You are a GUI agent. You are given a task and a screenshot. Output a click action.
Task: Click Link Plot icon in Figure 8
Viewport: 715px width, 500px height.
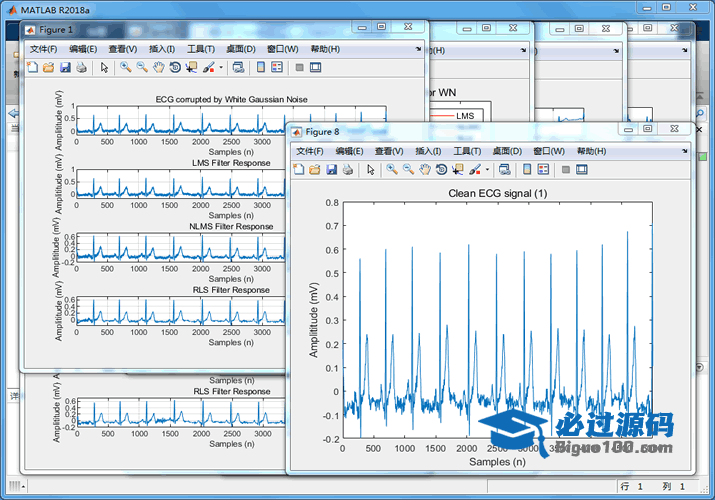pos(504,170)
